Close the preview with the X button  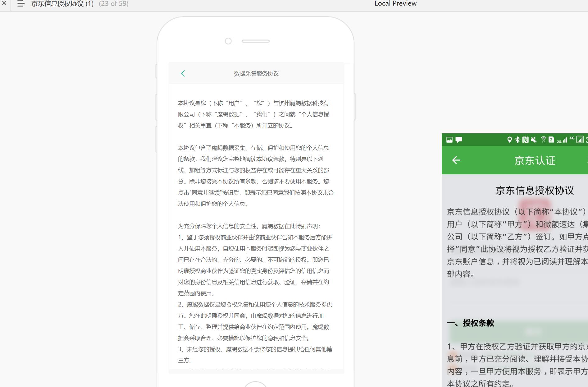[x=4, y=3]
